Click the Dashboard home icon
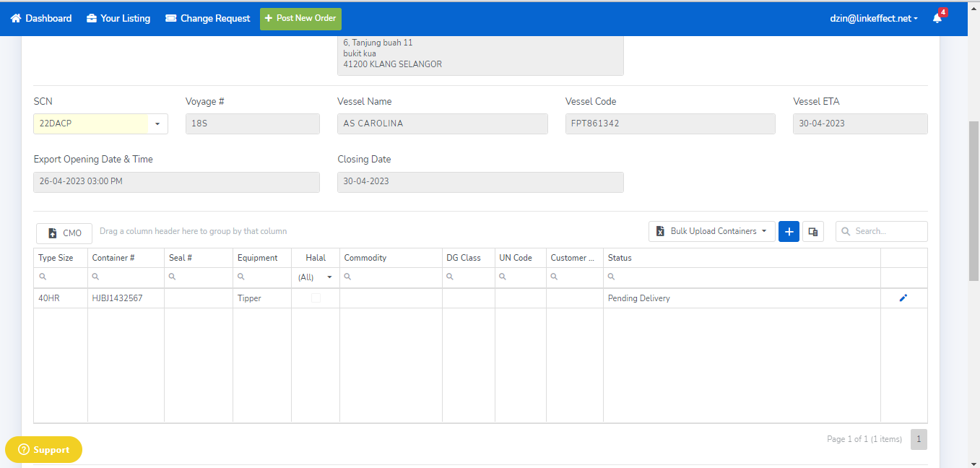Screen dimensions: 980x468 click(x=16, y=18)
